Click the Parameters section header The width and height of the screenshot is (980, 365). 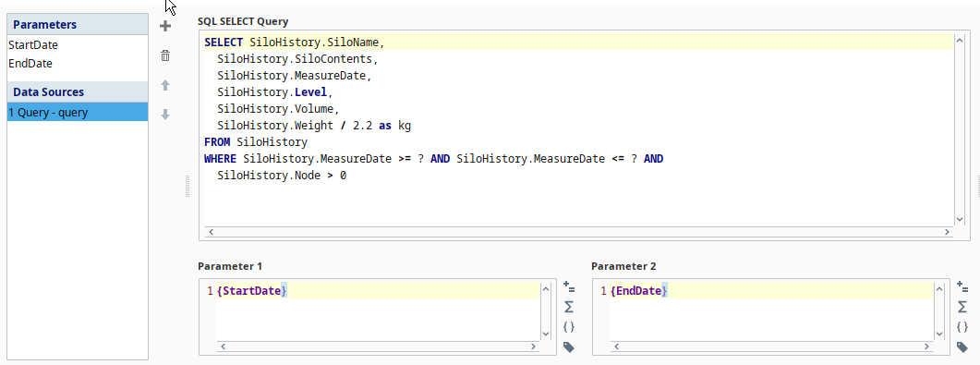[78, 24]
